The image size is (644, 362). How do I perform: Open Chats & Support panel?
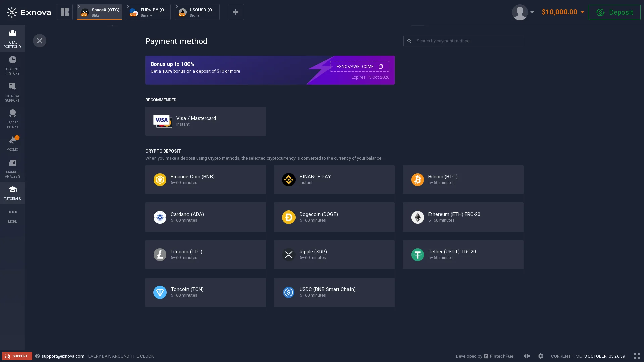[x=12, y=93]
